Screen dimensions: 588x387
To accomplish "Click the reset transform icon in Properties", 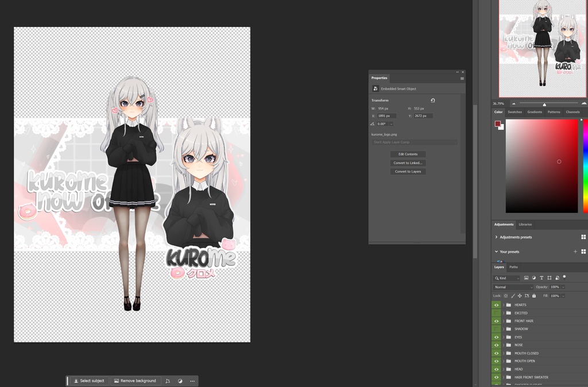I will tap(432, 100).
